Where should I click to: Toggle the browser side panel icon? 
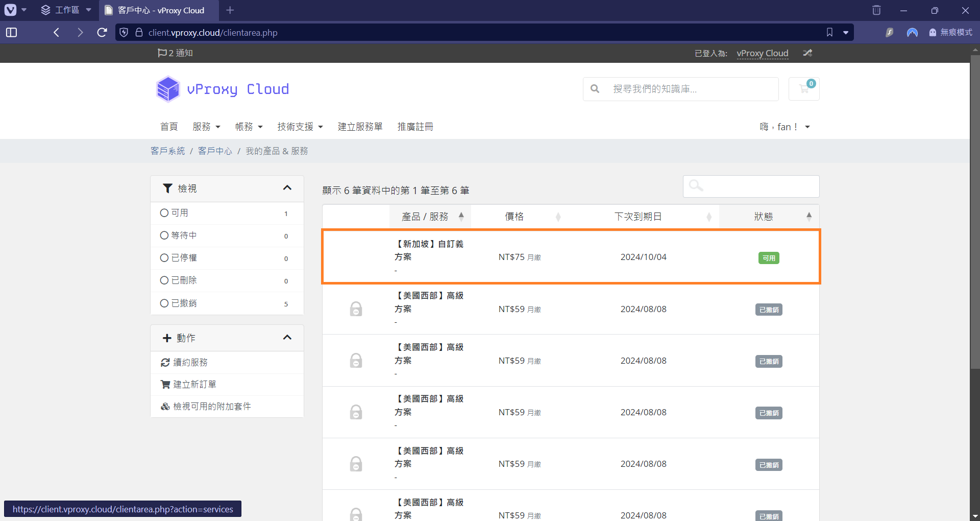pyautogui.click(x=11, y=33)
